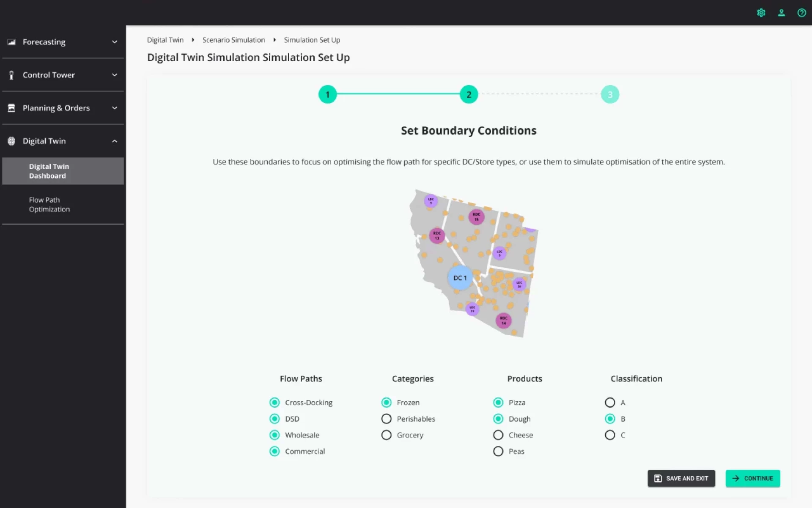The height and width of the screenshot is (508, 812).
Task: Click the Continue button
Action: click(x=753, y=478)
